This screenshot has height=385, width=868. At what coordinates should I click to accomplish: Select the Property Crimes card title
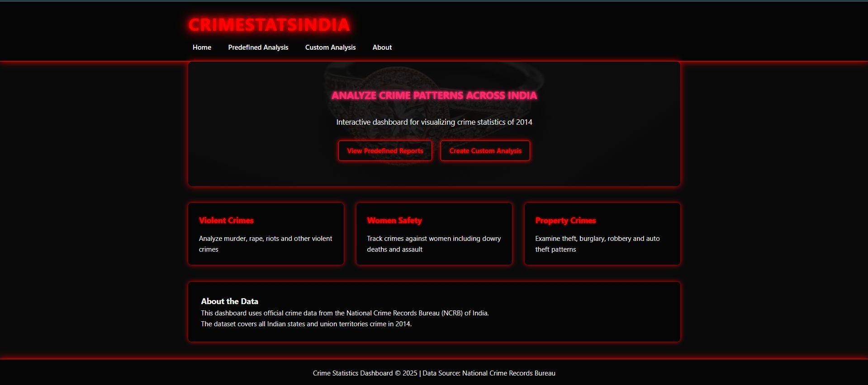coord(565,221)
